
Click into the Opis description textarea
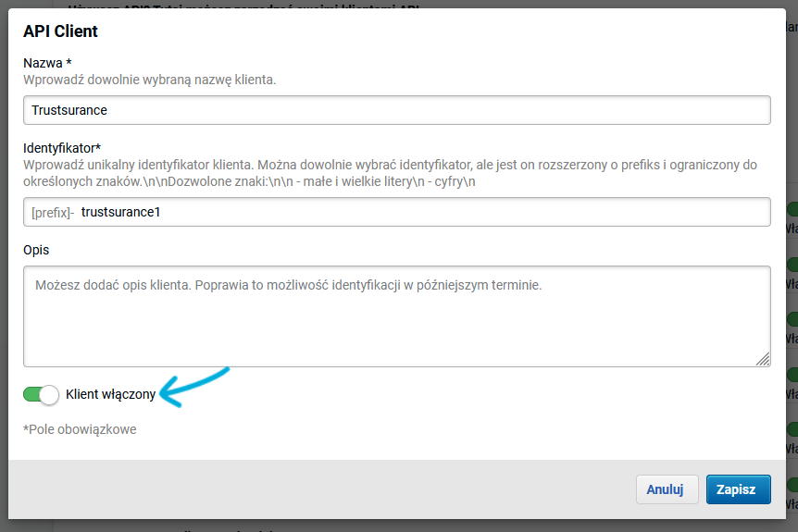pos(397,315)
